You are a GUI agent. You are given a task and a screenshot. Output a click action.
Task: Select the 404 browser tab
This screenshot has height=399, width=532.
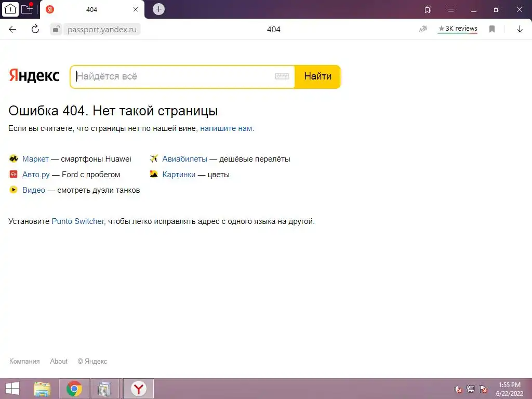[x=91, y=9]
